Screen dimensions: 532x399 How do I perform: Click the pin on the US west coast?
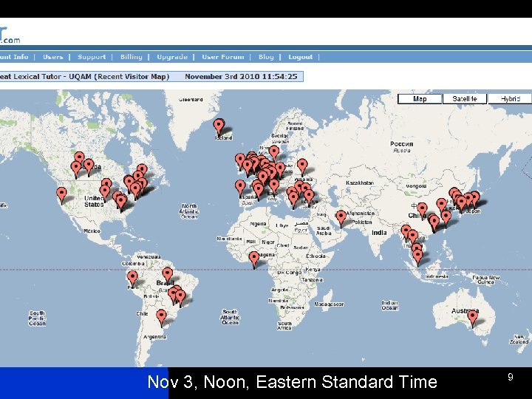click(61, 195)
